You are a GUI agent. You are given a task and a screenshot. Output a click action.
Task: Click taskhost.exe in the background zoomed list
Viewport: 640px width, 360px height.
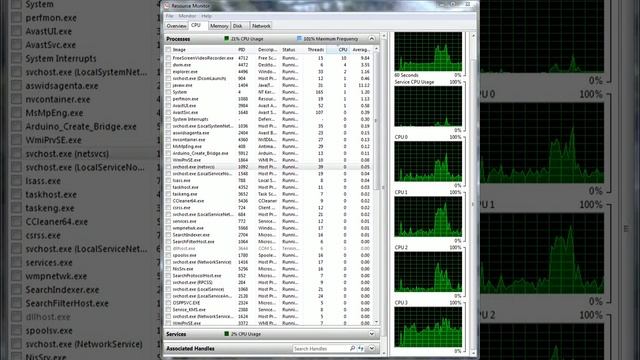coord(51,194)
